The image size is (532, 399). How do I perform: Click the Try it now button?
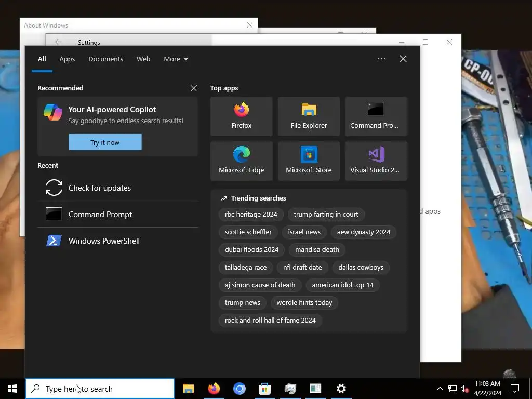[x=105, y=142]
